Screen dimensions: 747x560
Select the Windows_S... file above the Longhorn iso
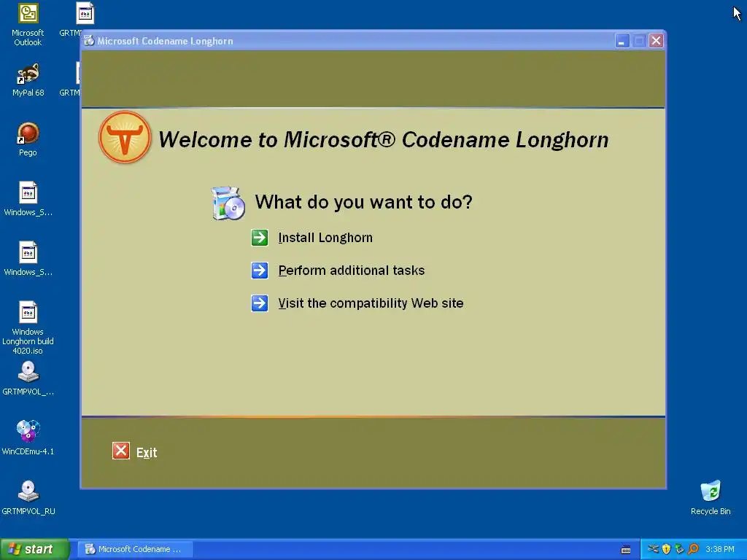(28, 259)
